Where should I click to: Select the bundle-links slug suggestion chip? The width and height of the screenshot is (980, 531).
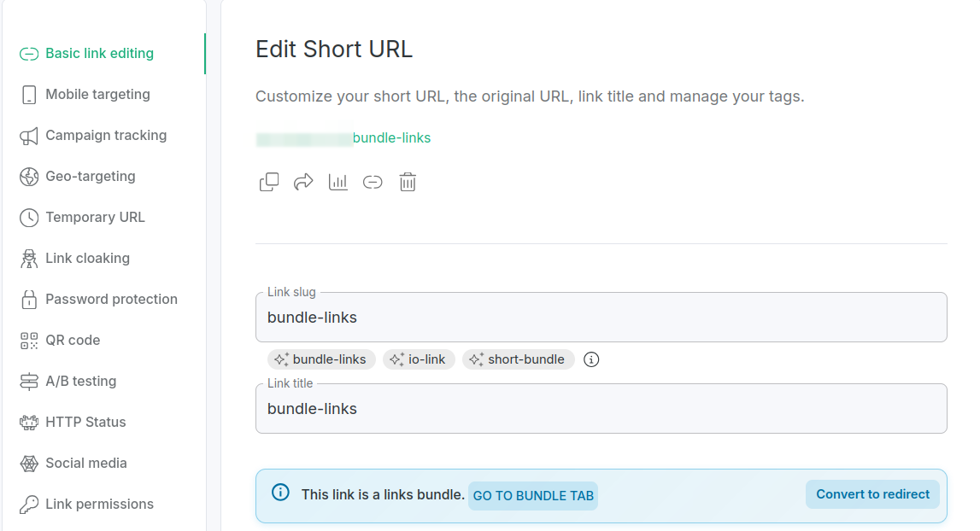click(321, 359)
